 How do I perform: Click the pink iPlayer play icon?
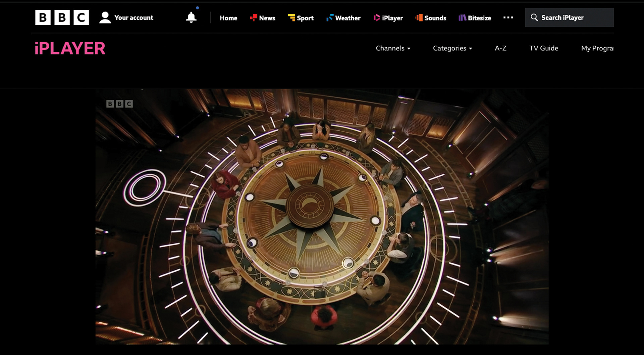point(377,17)
